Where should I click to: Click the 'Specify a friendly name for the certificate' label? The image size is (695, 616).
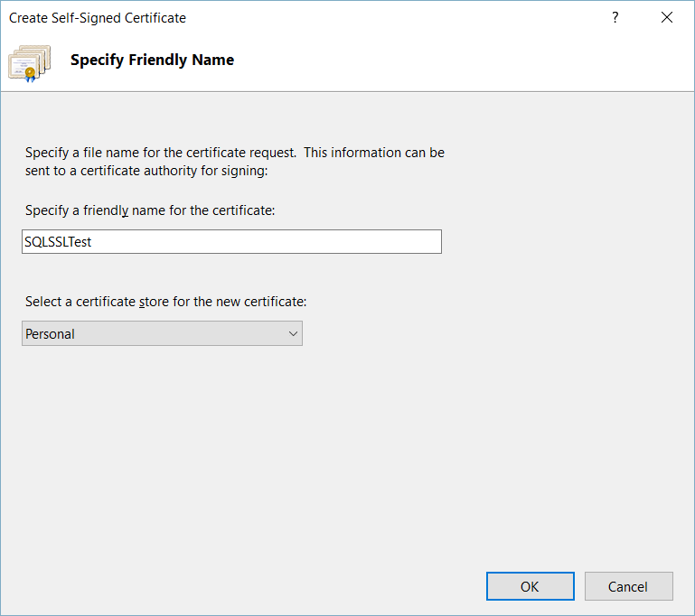[x=150, y=210]
